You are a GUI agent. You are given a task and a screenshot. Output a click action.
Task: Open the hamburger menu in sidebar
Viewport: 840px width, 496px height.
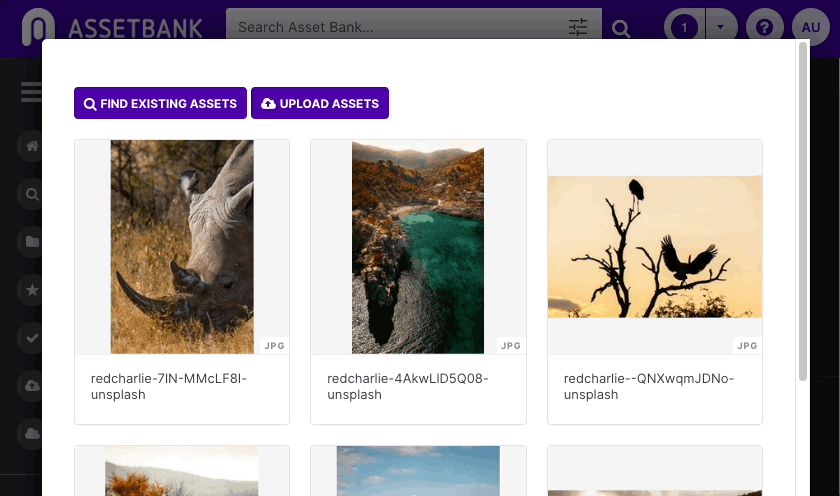[x=31, y=92]
